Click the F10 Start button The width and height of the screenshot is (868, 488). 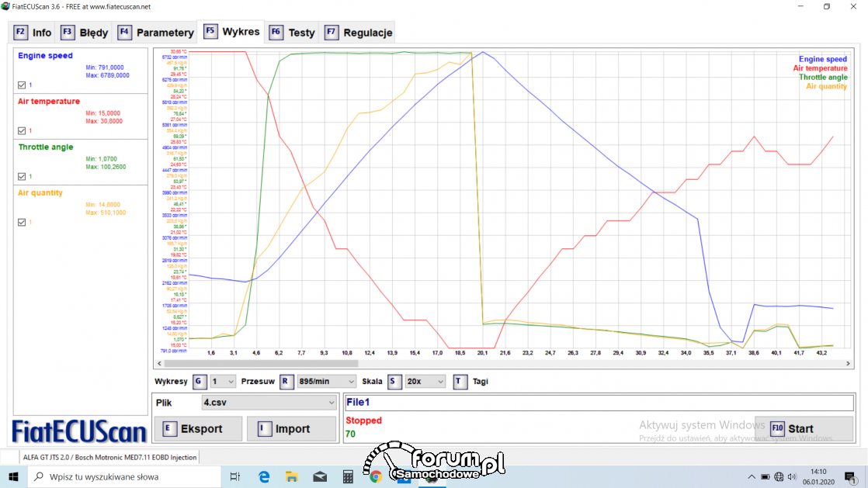click(804, 429)
